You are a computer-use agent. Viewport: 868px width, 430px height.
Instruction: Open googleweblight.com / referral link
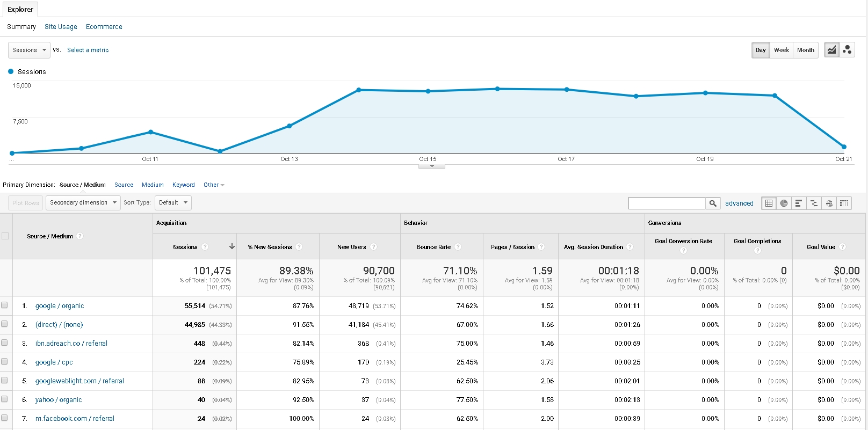click(79, 381)
